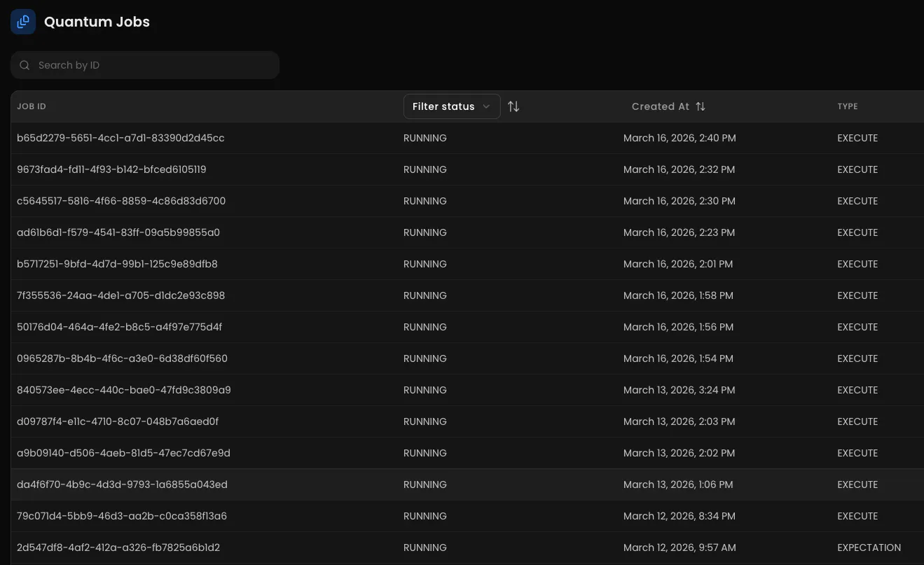The image size is (924, 565).
Task: Select job 840573ee-4ecc-440c-bae0-47fd9c3809a9
Action: coord(124,390)
